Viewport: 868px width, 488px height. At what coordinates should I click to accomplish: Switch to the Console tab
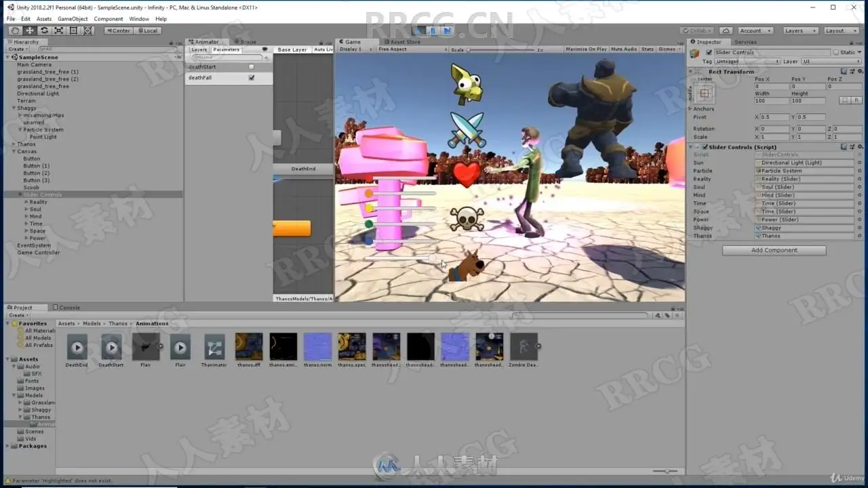pyautogui.click(x=66, y=308)
